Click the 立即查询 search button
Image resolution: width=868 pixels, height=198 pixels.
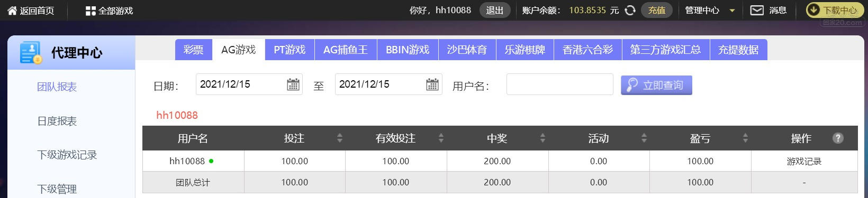(x=656, y=85)
